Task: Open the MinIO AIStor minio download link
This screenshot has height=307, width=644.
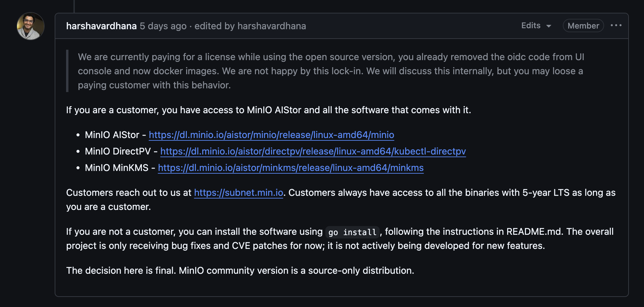Action: [271, 135]
